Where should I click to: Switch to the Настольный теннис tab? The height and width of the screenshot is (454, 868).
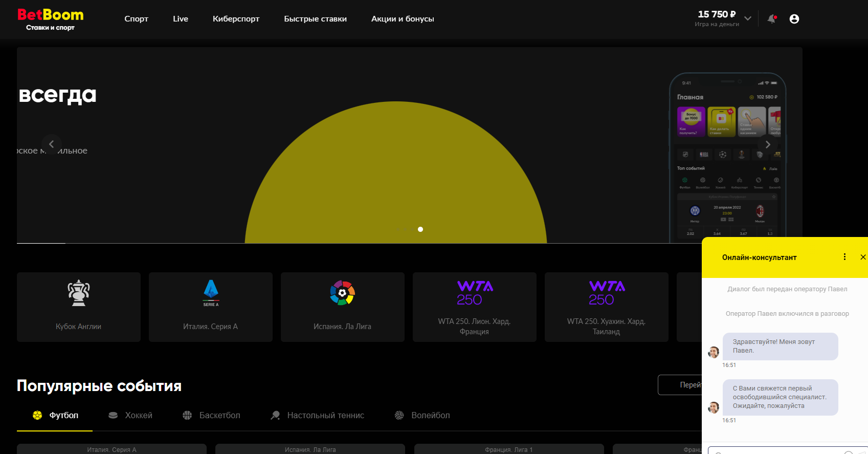(318, 415)
